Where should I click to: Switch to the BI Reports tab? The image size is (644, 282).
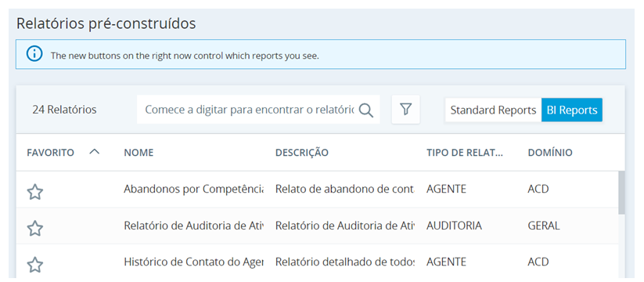coord(572,110)
